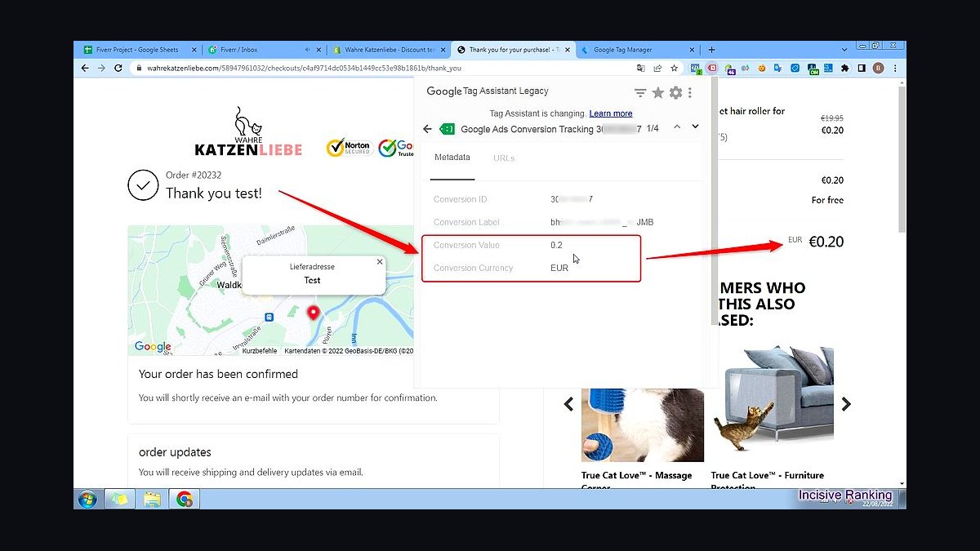The width and height of the screenshot is (980, 551).
Task: Click the Norton Secured badge
Action: click(x=348, y=147)
